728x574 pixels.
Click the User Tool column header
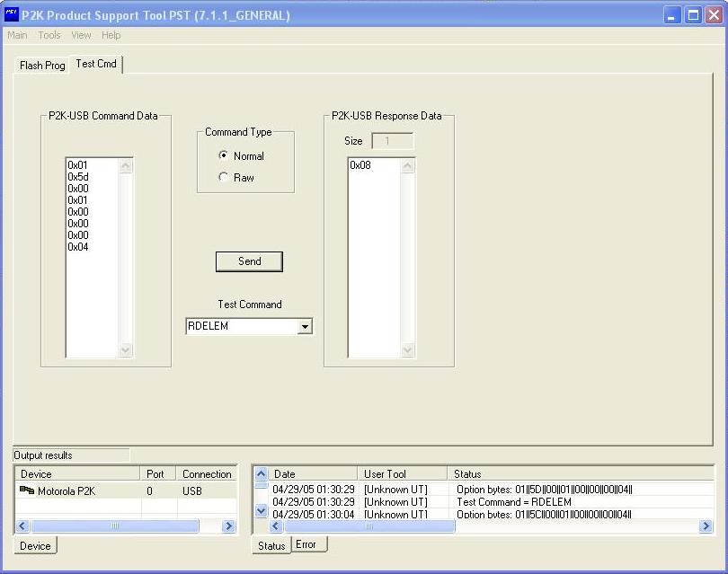point(403,473)
